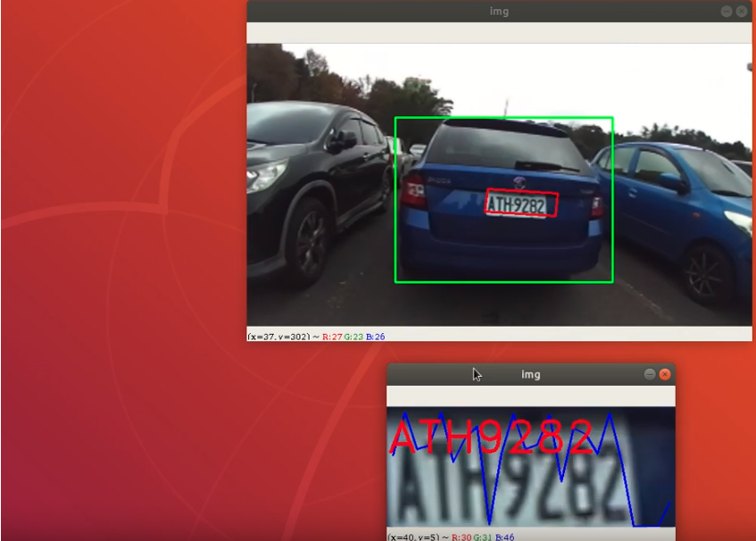Close the large car 'img' window

[742, 12]
